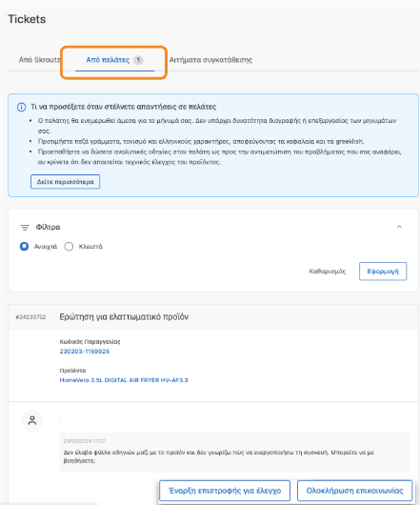The width and height of the screenshot is (420, 505).
Task: Open HomeVero Digital Air Fryer product link
Action: tap(124, 380)
